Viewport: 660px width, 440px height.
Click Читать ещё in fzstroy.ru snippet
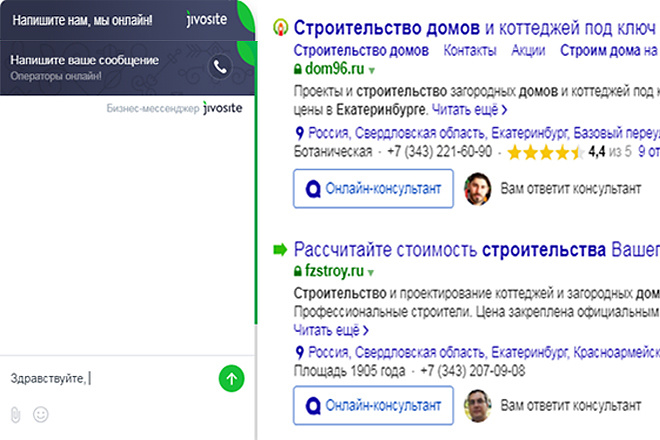tap(331, 330)
